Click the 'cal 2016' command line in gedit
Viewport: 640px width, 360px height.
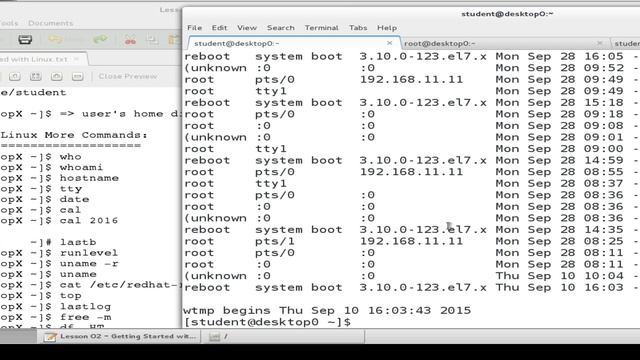(x=59, y=220)
